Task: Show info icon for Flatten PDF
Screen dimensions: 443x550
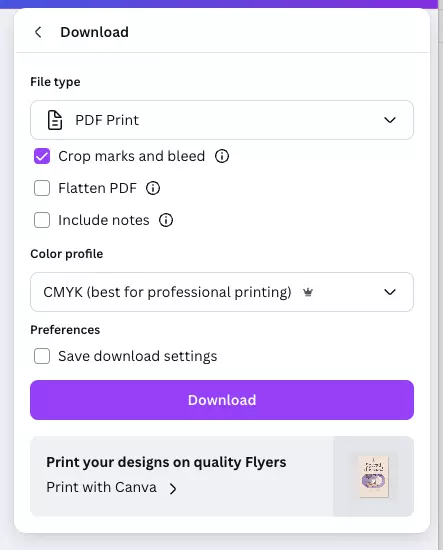Action: tap(153, 188)
